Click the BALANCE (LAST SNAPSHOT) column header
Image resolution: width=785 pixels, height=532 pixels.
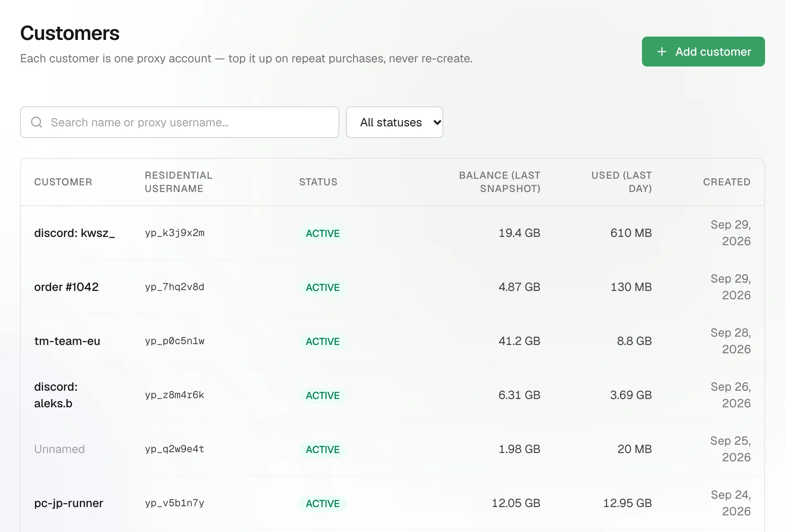coord(499,182)
